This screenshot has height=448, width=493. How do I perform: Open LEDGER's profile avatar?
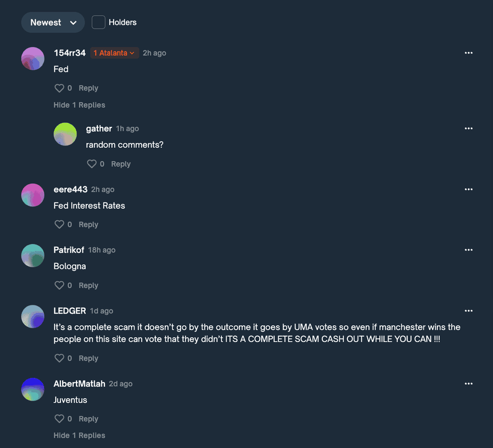coord(32,316)
